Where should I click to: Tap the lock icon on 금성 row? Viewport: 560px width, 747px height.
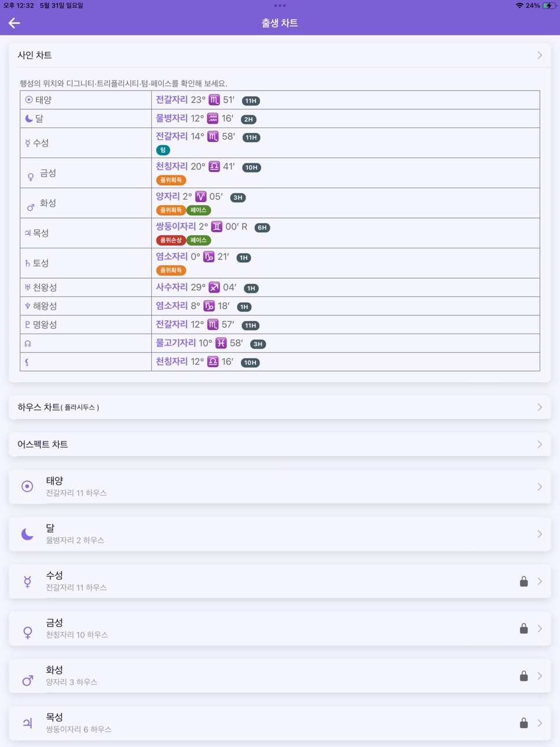tap(524, 628)
